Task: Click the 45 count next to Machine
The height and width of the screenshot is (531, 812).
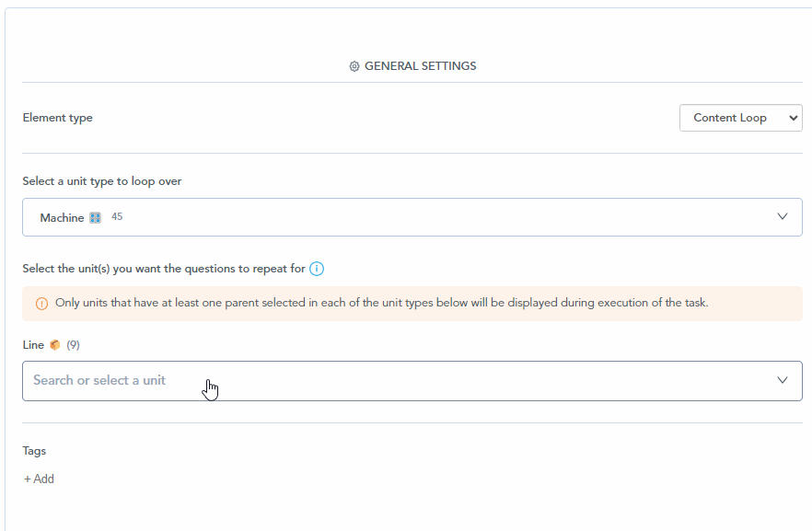Action: click(117, 217)
